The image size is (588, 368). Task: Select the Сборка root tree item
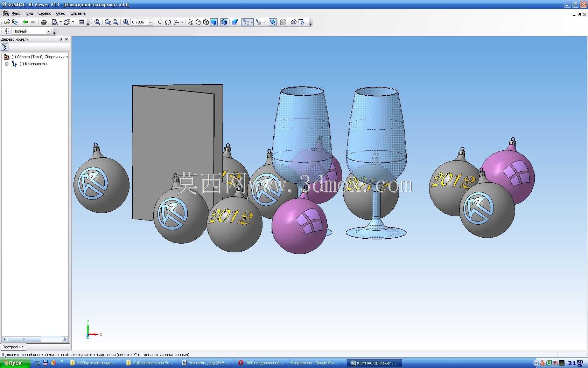(40, 57)
